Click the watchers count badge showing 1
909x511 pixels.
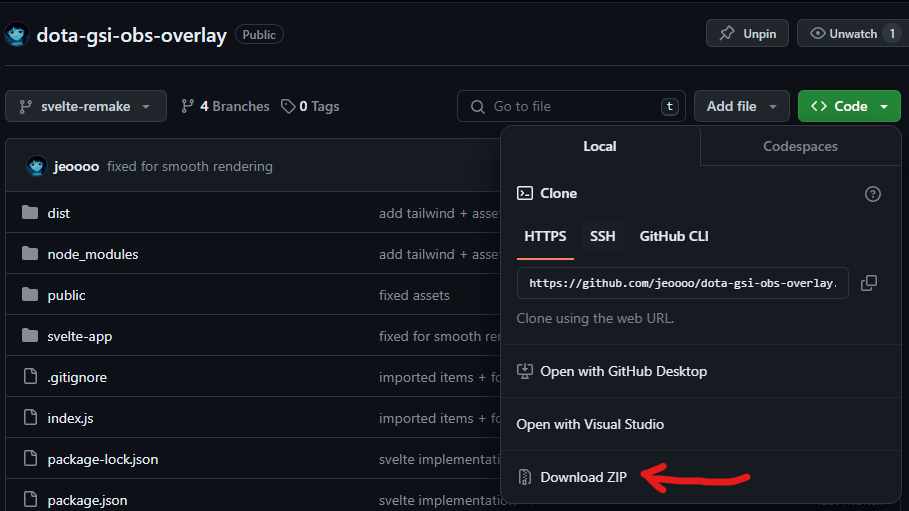[892, 34]
